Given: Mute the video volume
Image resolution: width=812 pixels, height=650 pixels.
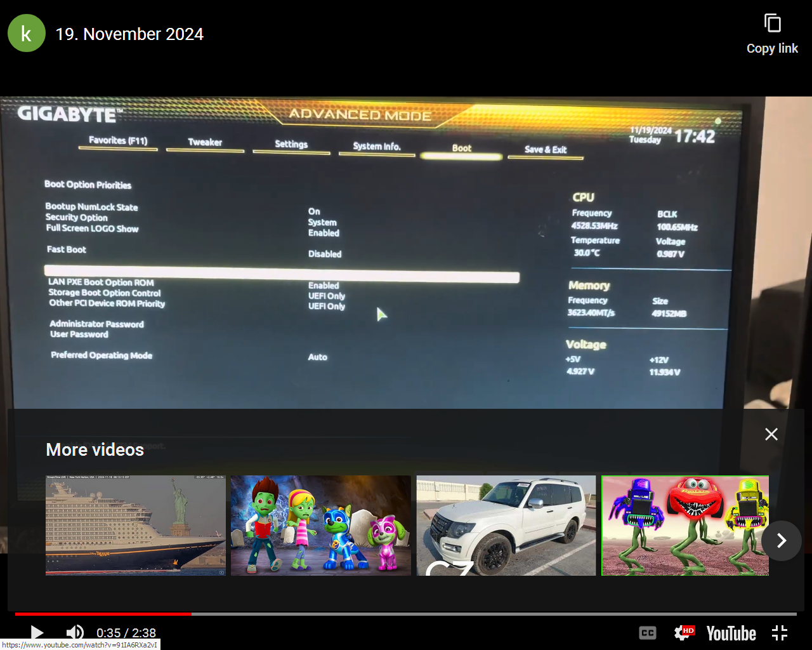Looking at the screenshot, I should 75,632.
